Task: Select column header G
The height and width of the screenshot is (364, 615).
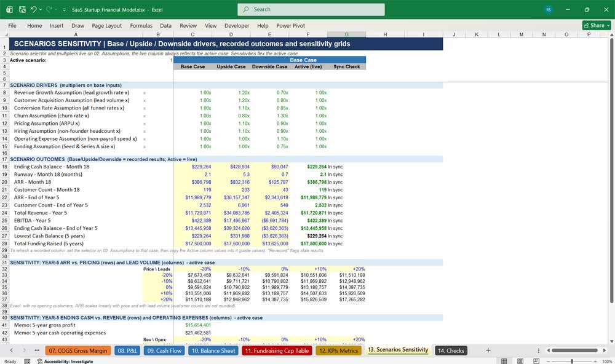Action: click(x=347, y=34)
